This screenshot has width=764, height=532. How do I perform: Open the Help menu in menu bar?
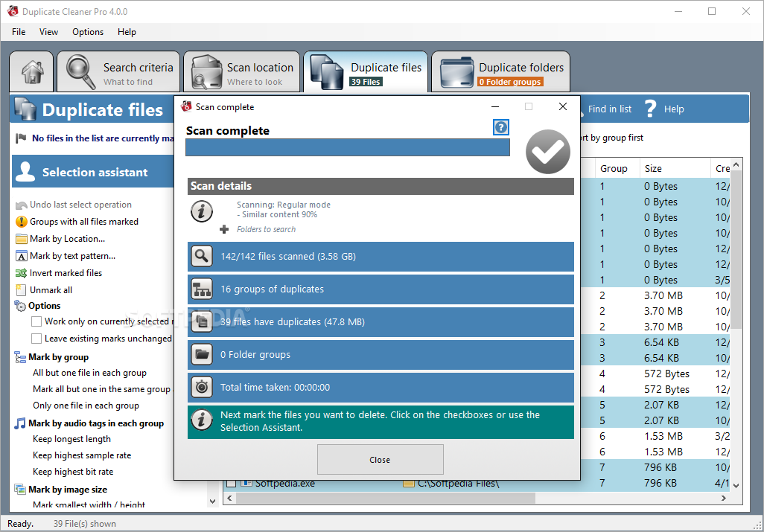click(127, 32)
